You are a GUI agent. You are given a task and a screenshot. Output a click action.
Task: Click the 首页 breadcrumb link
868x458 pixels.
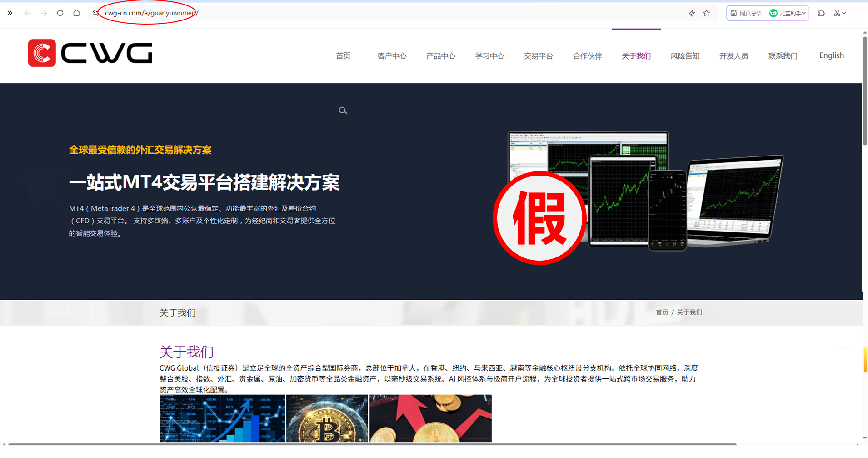tap(662, 312)
